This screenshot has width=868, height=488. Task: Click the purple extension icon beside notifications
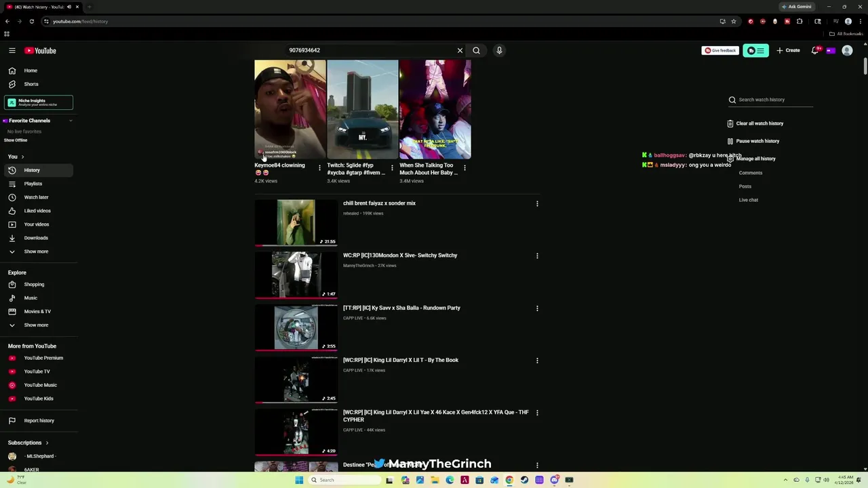tap(831, 50)
